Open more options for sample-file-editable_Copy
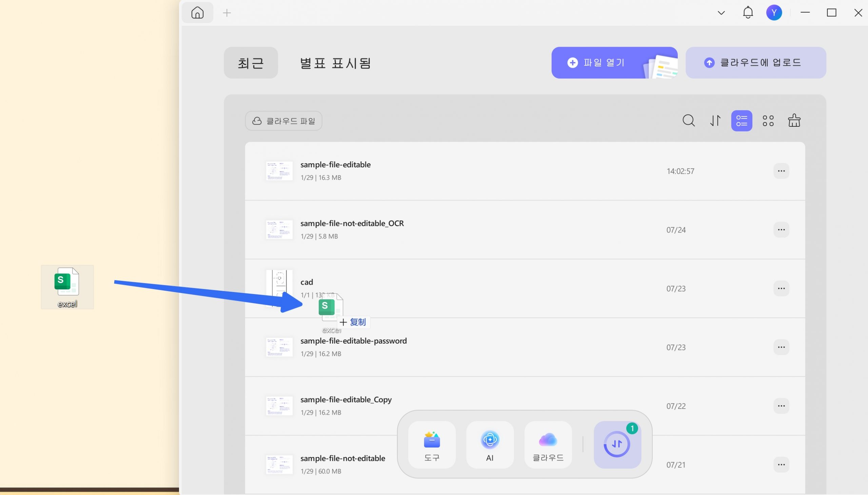The width and height of the screenshot is (868, 495). pos(781,406)
